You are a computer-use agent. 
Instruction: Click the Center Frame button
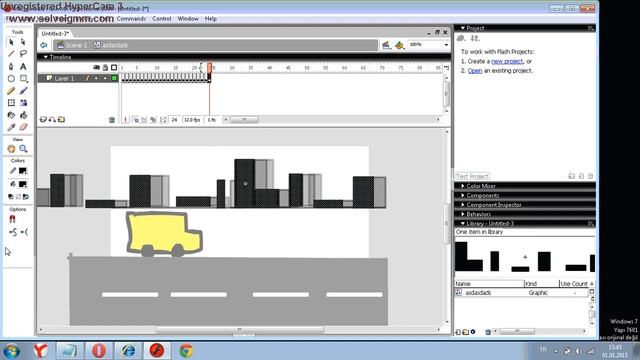126,120
